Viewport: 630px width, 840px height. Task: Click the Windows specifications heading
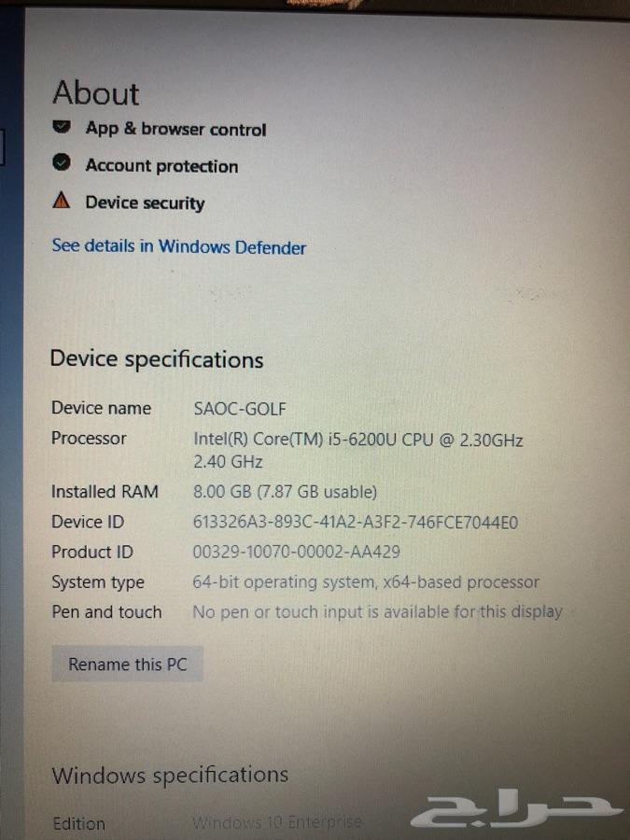point(170,775)
